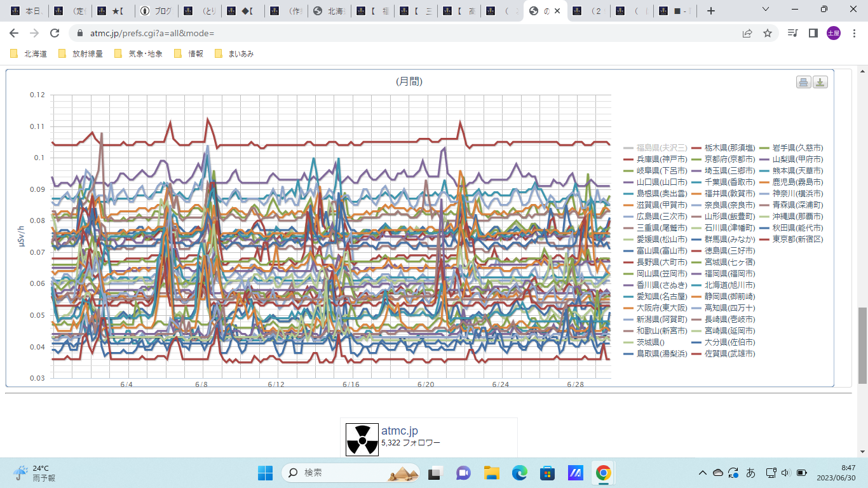This screenshot has width=868, height=488.
Task: Close the active atmc.jp tab
Action: (557, 11)
